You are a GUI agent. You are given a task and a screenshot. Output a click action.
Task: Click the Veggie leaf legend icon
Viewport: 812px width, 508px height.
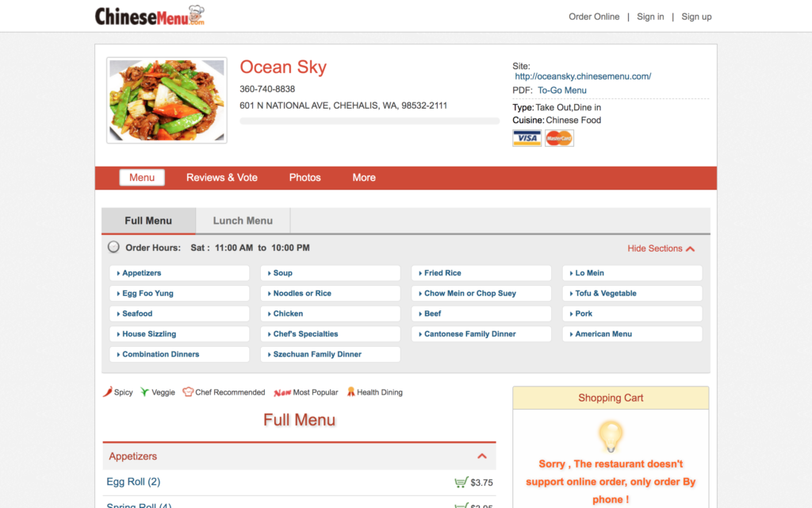tap(144, 392)
